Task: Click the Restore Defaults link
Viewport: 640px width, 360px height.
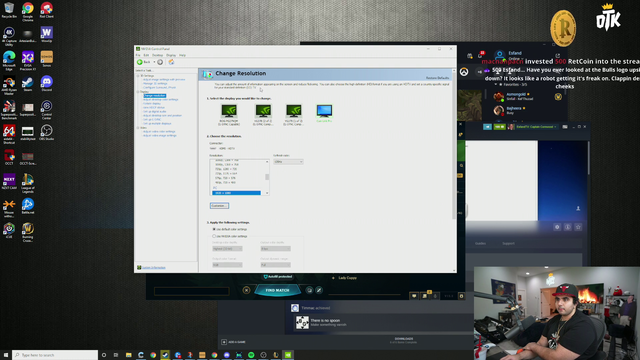Action: pyautogui.click(x=437, y=78)
